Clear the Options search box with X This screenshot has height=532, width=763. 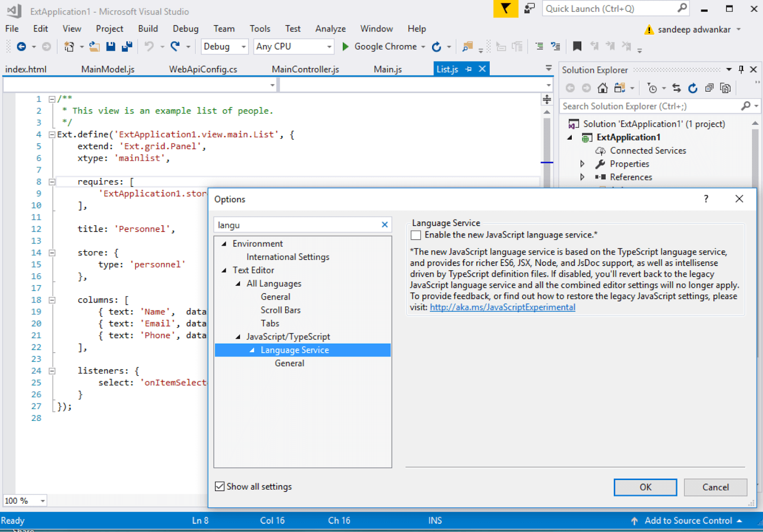(x=385, y=225)
